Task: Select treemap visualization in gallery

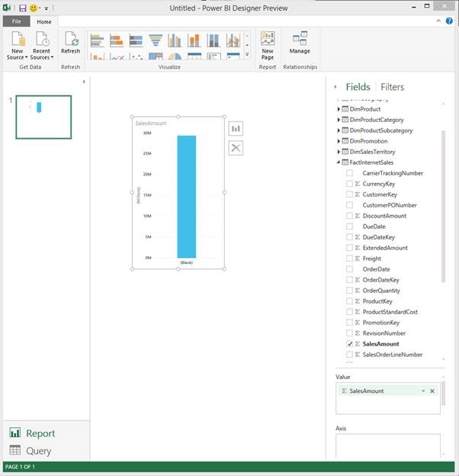Action: [x=156, y=56]
